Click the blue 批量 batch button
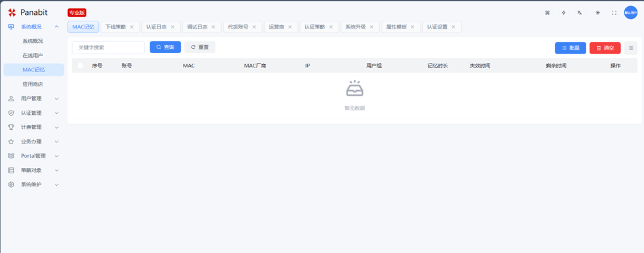Image resolution: width=644 pixels, height=253 pixels. pyautogui.click(x=571, y=48)
